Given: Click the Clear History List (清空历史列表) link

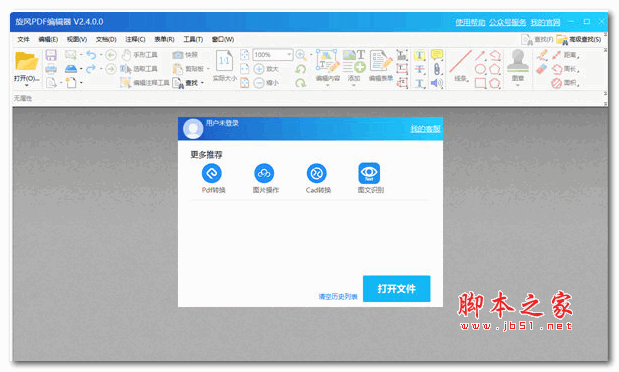Looking at the screenshot, I should (338, 296).
